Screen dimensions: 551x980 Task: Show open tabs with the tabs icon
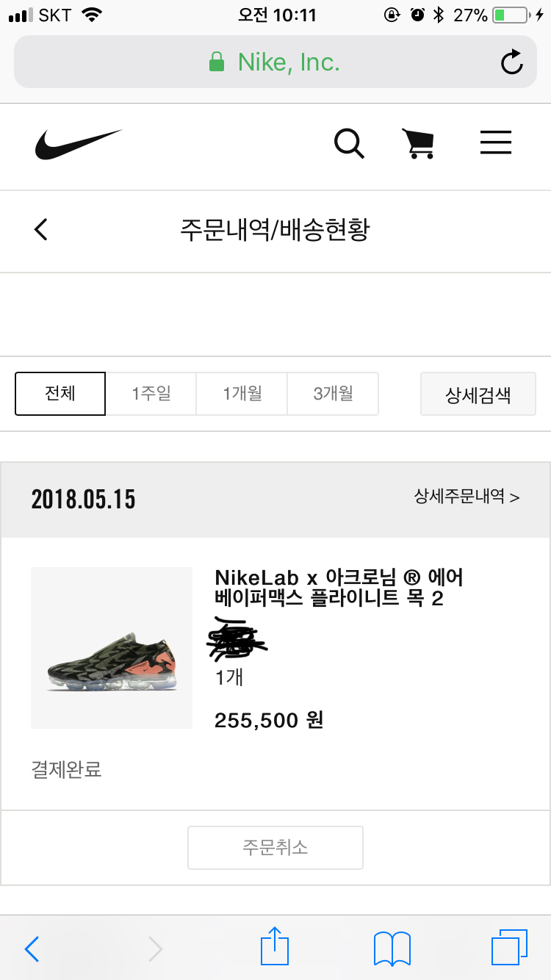[x=509, y=947]
